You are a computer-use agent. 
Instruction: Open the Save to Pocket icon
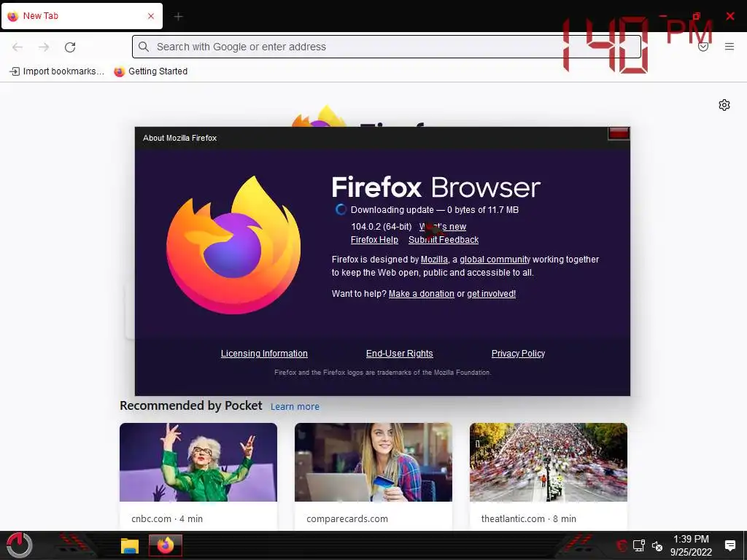tap(703, 47)
